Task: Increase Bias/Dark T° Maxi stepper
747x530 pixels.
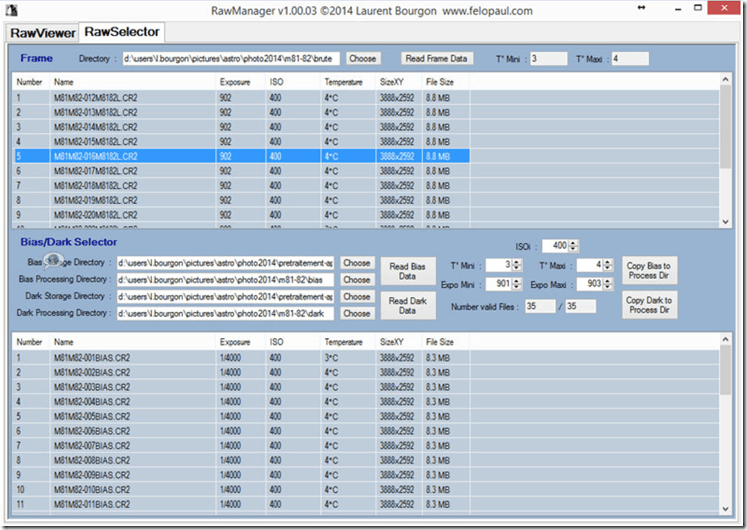Action: [607, 262]
